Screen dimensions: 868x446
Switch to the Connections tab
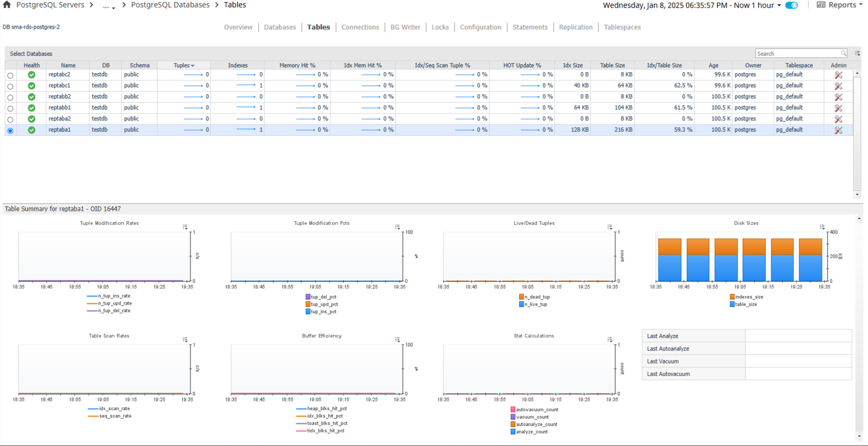coord(360,27)
